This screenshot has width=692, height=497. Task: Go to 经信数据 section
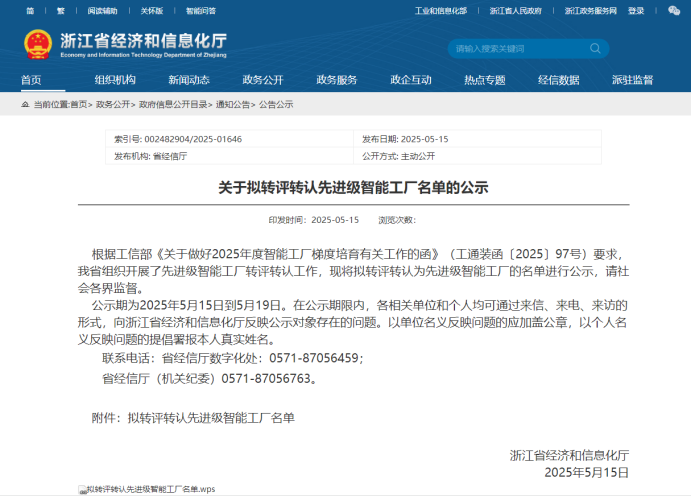pyautogui.click(x=558, y=80)
